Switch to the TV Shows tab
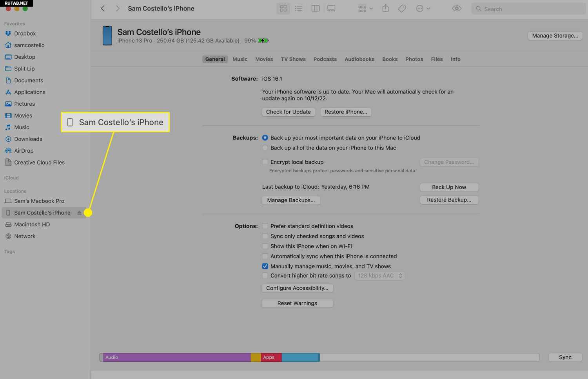The image size is (588, 379). [293, 59]
